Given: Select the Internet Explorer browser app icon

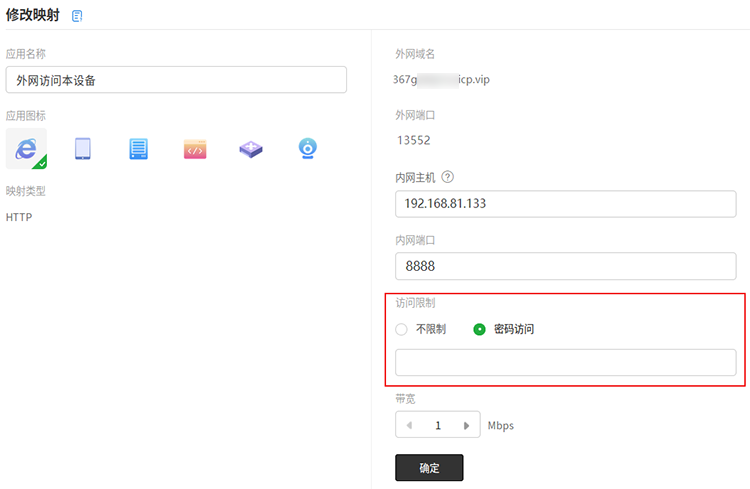Looking at the screenshot, I should click(x=26, y=148).
